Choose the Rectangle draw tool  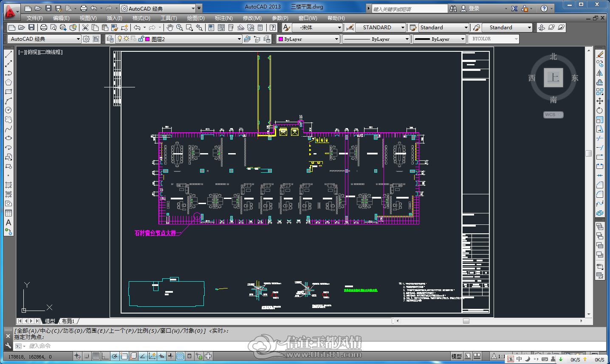(8, 92)
